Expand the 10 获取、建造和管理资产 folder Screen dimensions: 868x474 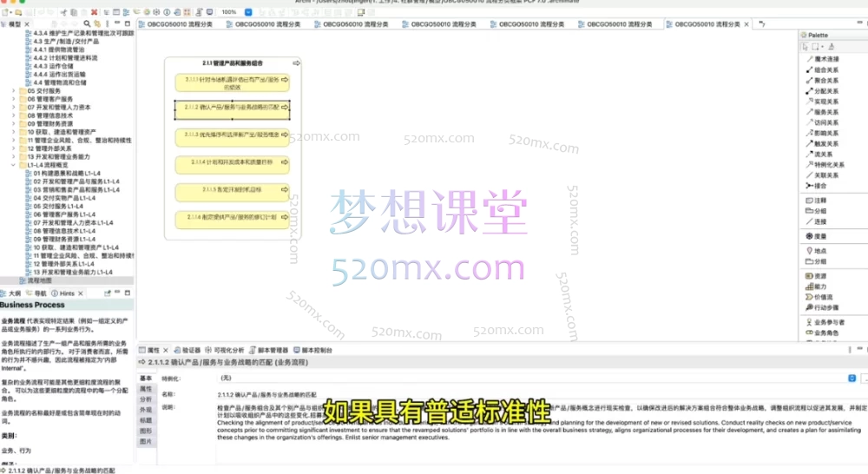point(14,132)
